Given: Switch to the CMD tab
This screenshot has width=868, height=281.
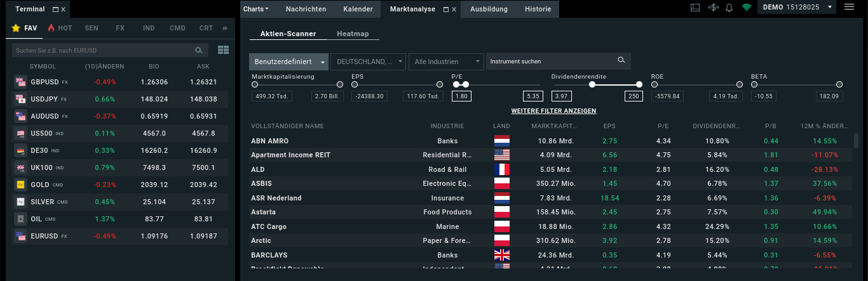Looking at the screenshot, I should 177,29.
